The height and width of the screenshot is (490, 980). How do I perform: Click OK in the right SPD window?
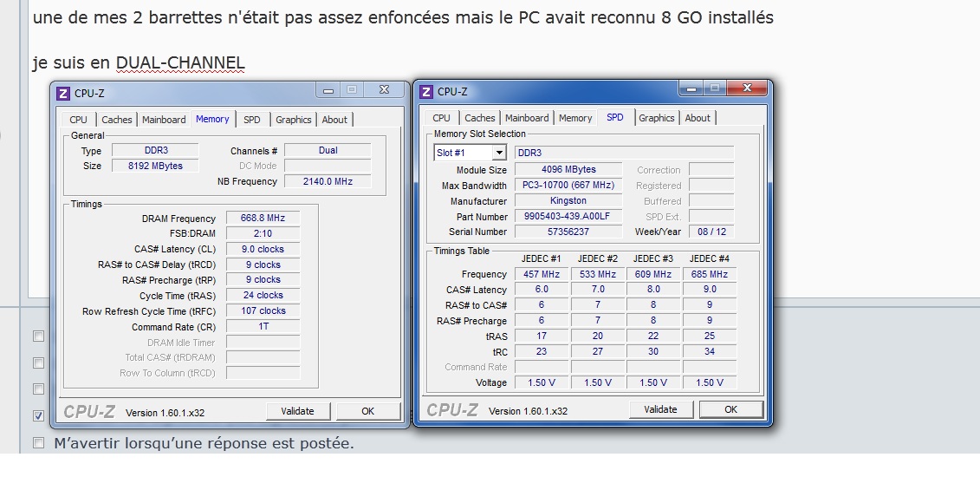pos(730,409)
